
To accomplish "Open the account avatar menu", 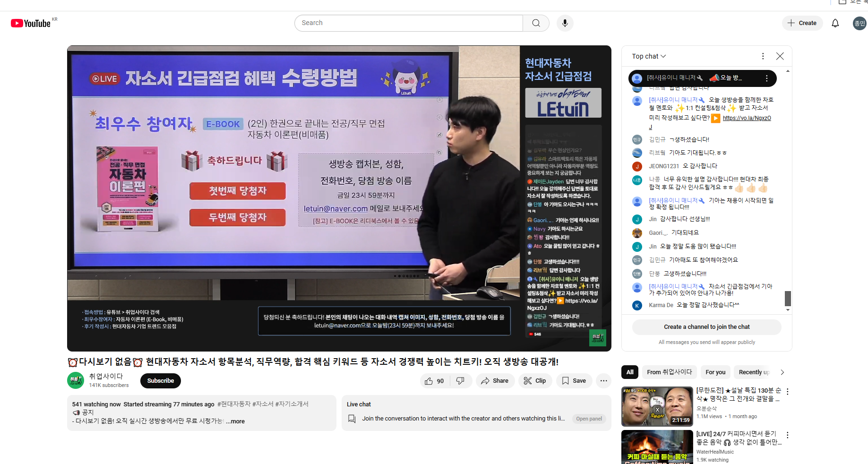I will pyautogui.click(x=859, y=23).
